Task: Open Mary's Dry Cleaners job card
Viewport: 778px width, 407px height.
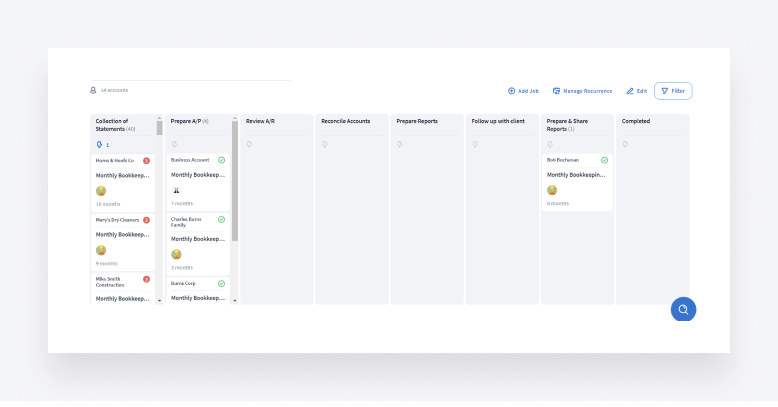Action: (122, 236)
